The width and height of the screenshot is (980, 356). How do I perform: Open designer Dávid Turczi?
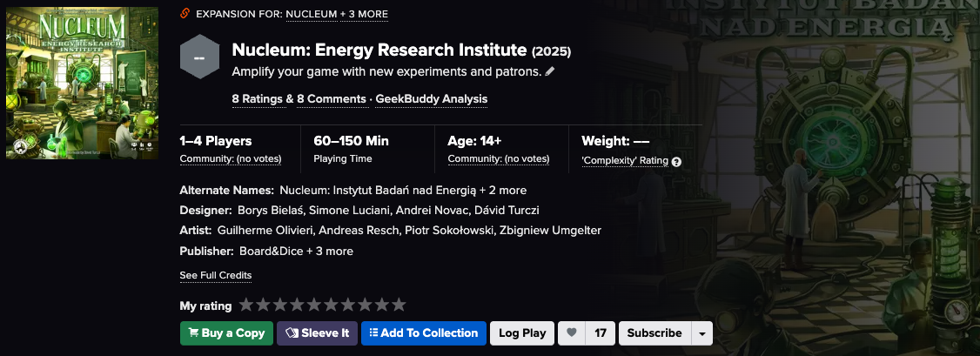click(507, 210)
